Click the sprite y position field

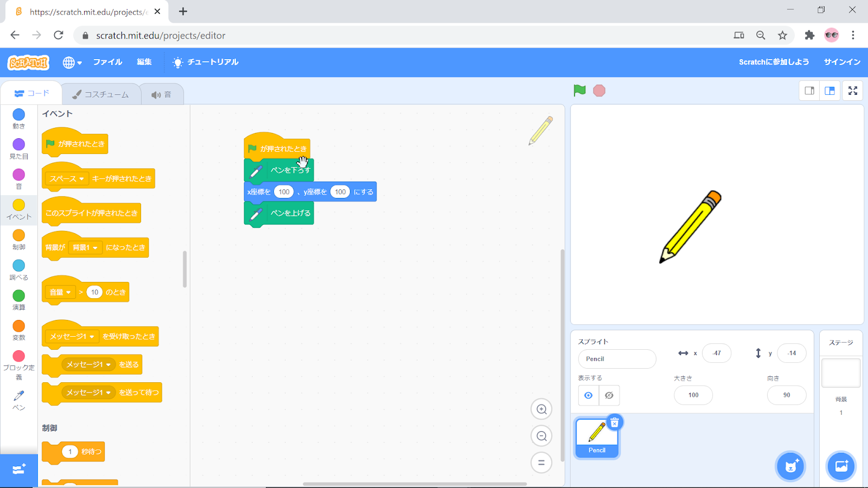click(x=792, y=353)
